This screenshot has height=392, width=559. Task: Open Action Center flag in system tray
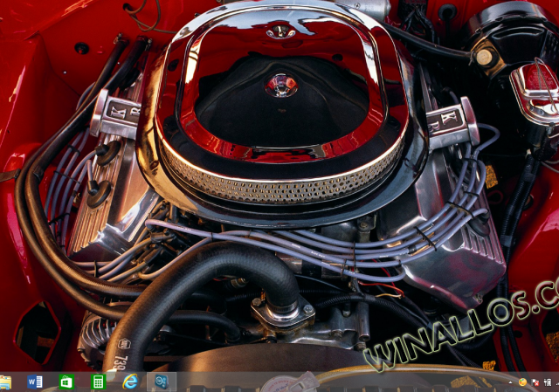[535, 382]
